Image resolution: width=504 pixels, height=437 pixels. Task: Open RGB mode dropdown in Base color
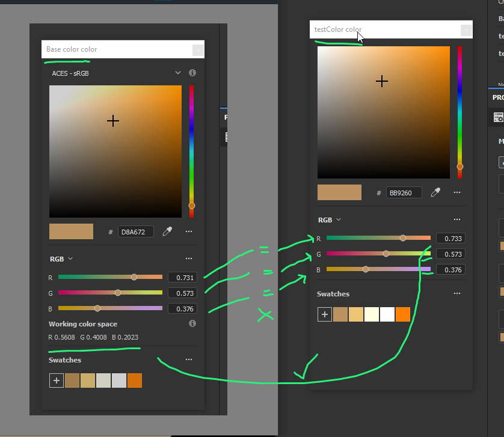61,259
